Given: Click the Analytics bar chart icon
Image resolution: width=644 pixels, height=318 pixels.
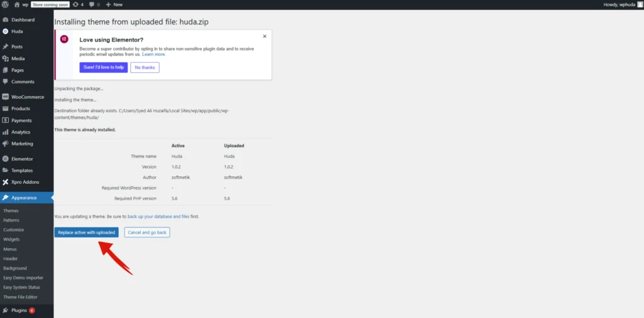Looking at the screenshot, I should pyautogui.click(x=5, y=132).
